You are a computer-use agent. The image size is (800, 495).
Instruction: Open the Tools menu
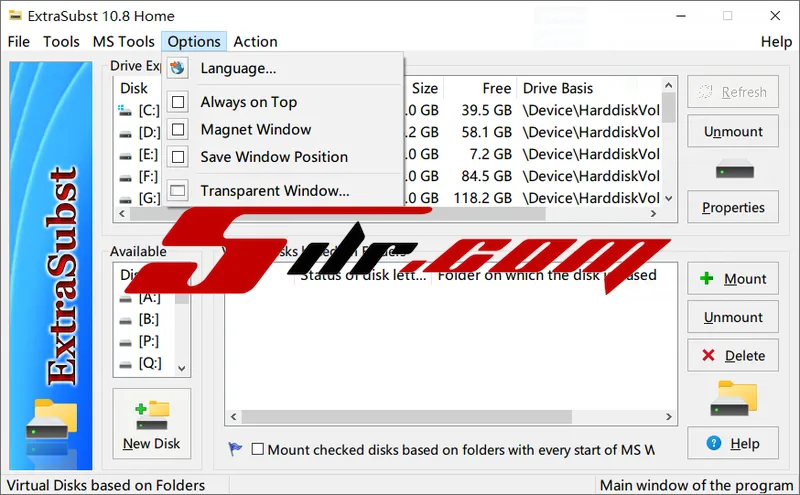61,41
